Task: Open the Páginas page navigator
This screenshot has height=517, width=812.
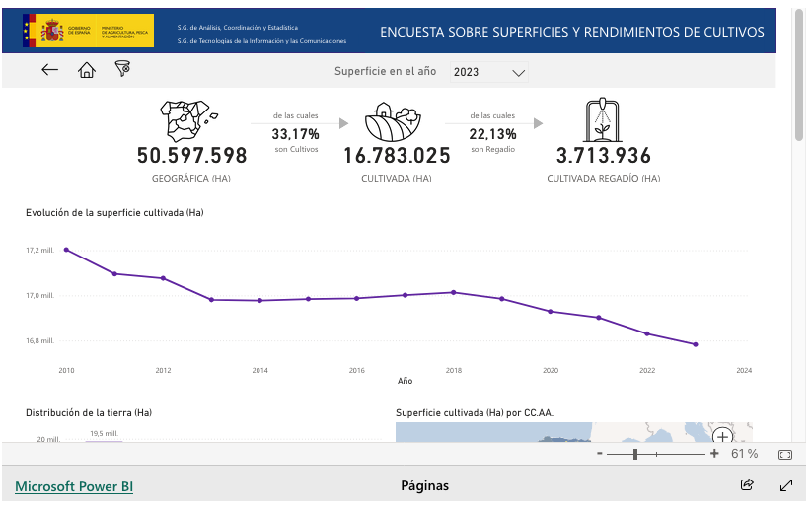Action: 424,485
